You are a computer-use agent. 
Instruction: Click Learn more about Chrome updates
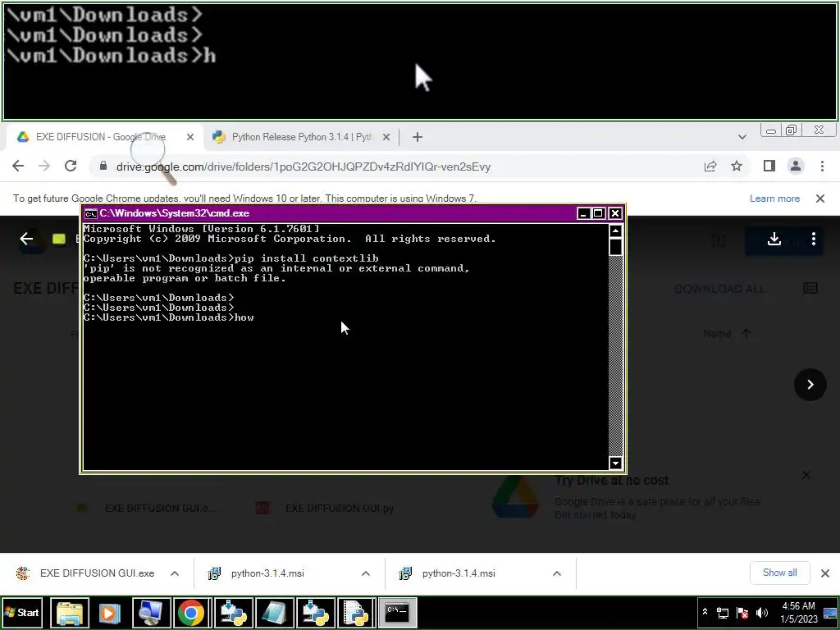coord(774,199)
